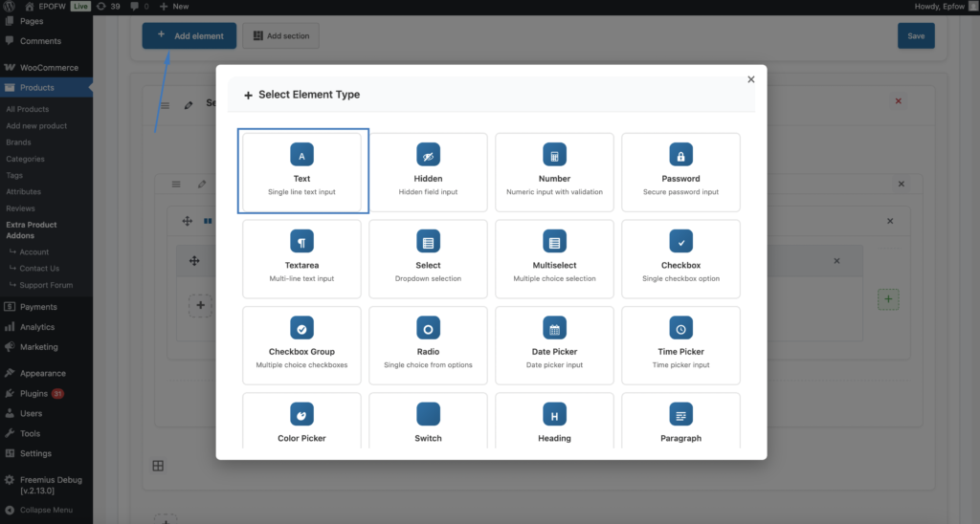Choose the Textarea paragraph icon

click(x=301, y=241)
